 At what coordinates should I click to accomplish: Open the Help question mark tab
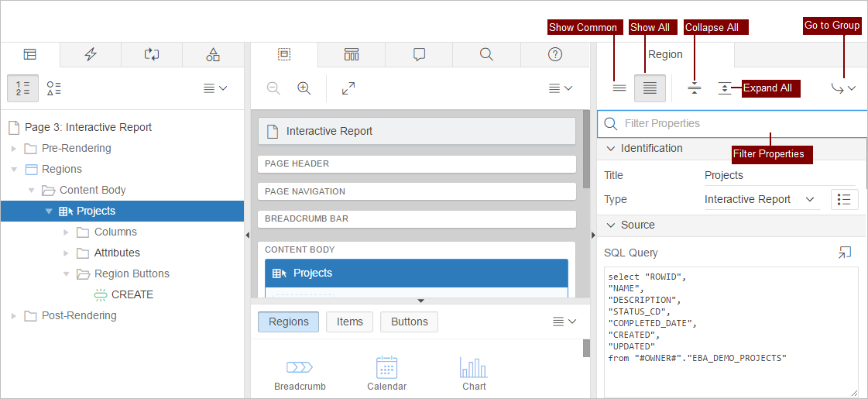554,54
